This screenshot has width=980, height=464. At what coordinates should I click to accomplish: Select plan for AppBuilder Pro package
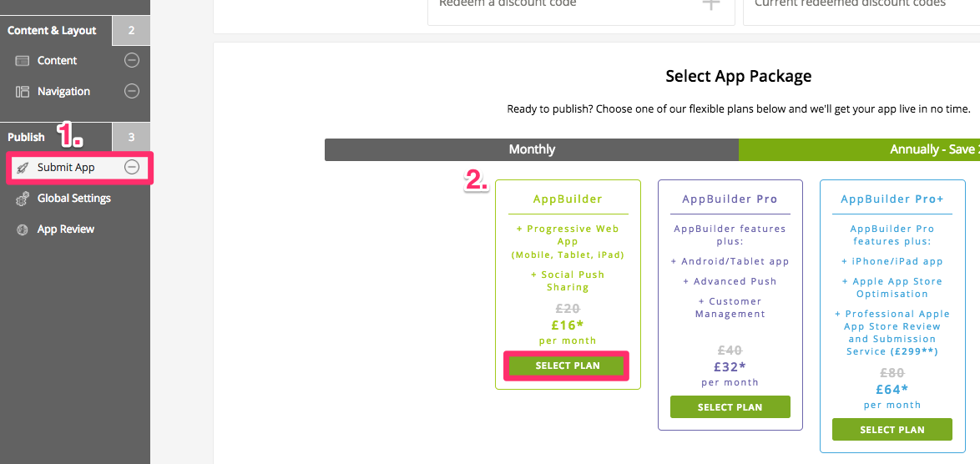click(730, 407)
